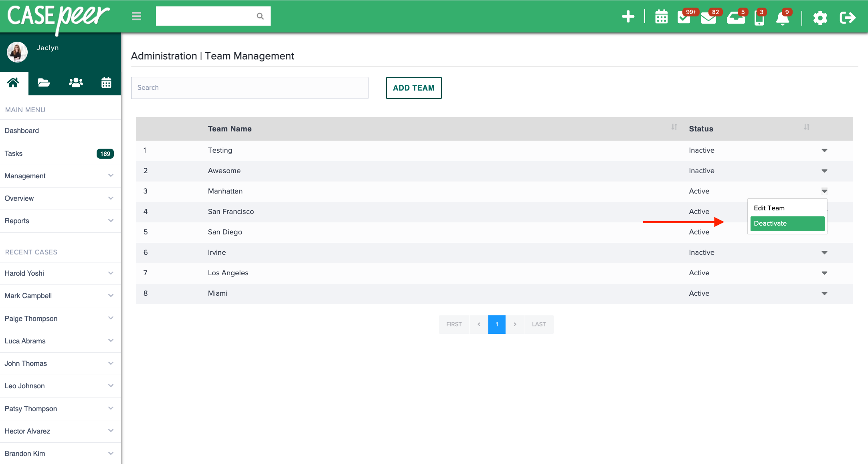Open the settings gear icon
Viewport: 868px width, 464px height.
[820, 18]
